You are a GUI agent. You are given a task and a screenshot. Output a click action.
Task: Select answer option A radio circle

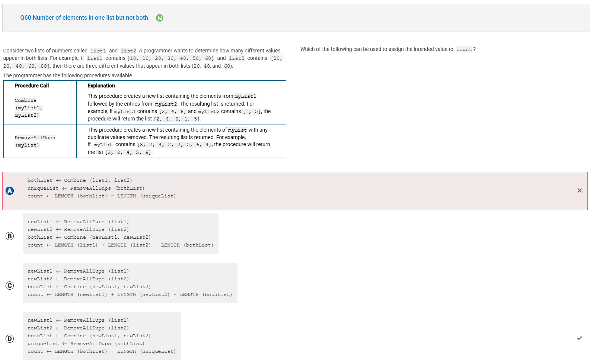point(10,191)
